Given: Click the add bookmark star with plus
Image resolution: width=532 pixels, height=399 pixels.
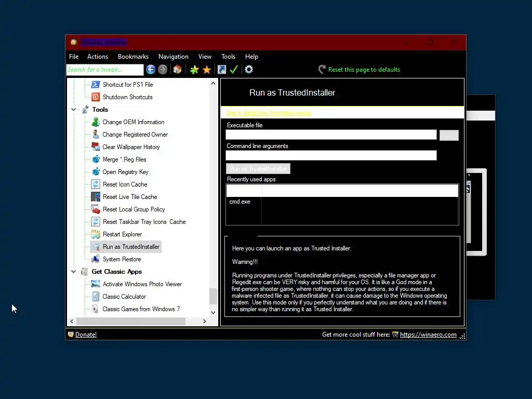Looking at the screenshot, I should [x=194, y=70].
